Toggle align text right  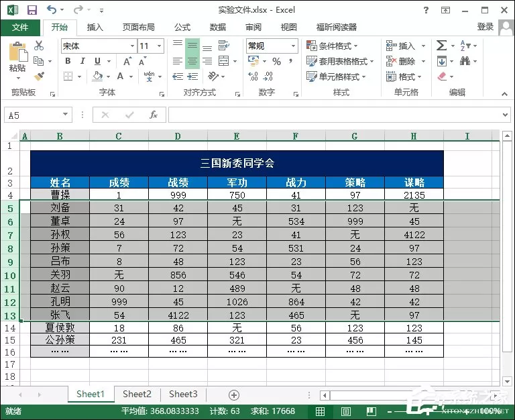click(207, 61)
